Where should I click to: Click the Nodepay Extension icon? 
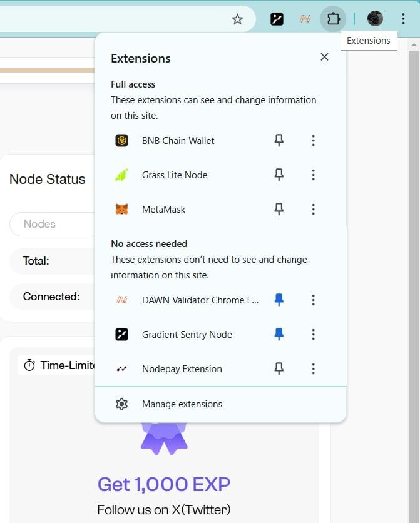point(122,369)
